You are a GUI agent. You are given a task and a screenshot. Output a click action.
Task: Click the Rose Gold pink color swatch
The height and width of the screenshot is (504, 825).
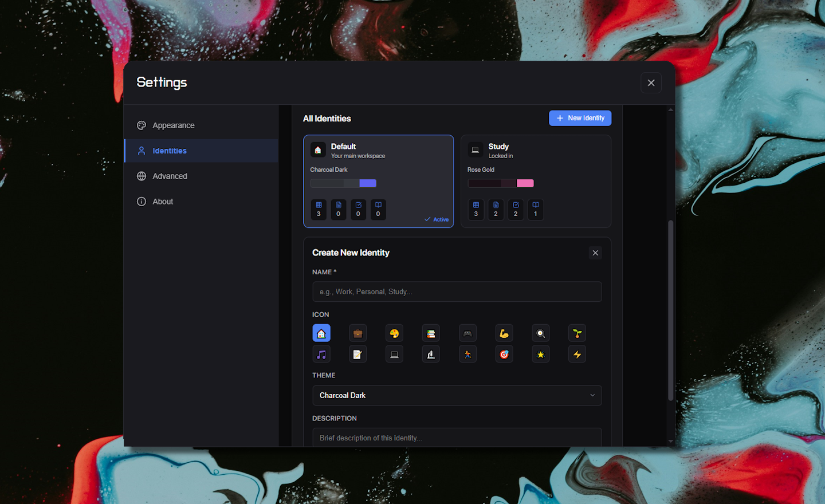point(525,183)
